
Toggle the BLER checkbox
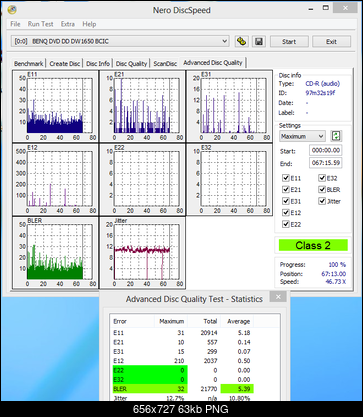coord(322,189)
